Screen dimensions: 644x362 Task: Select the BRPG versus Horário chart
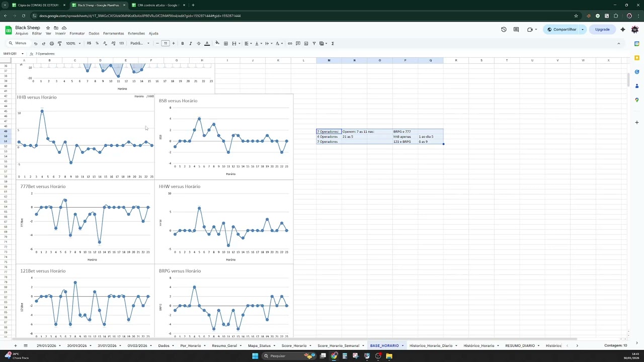[224, 301]
